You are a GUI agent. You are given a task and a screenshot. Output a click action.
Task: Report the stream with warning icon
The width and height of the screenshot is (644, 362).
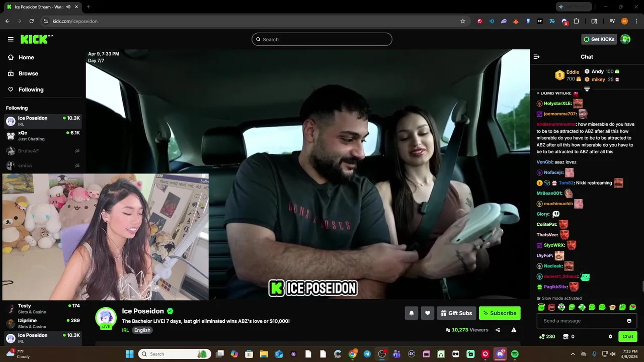[514, 330]
